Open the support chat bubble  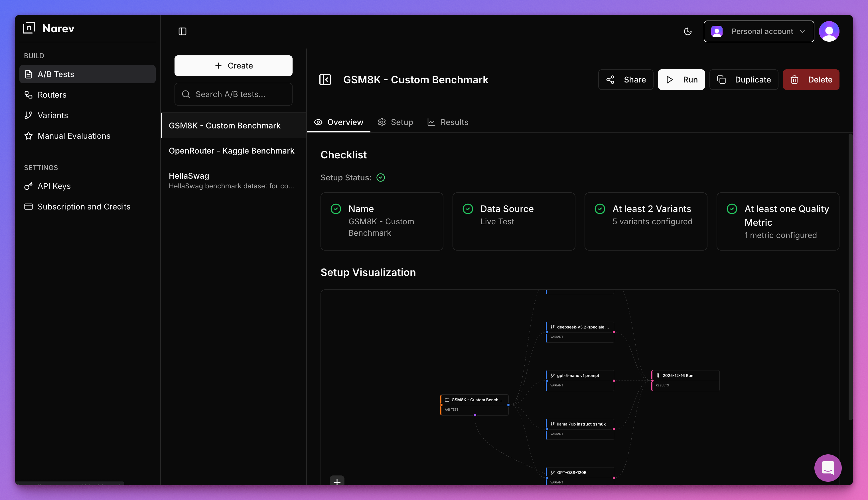828,468
